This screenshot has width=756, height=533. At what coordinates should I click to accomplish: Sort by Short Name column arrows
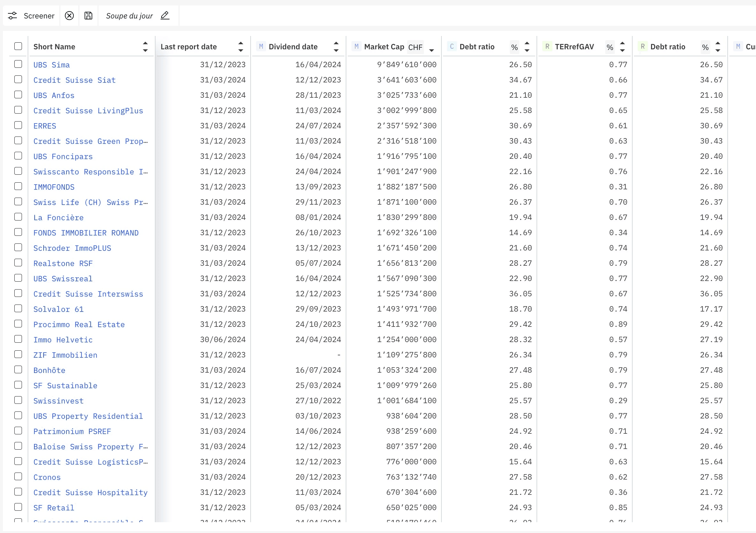(145, 47)
